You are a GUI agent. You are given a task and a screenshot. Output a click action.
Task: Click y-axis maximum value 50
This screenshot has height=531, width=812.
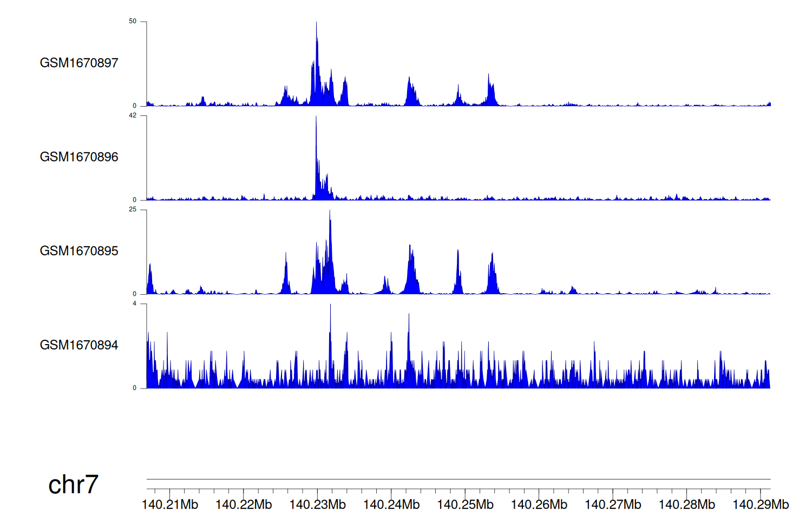pyautogui.click(x=133, y=22)
